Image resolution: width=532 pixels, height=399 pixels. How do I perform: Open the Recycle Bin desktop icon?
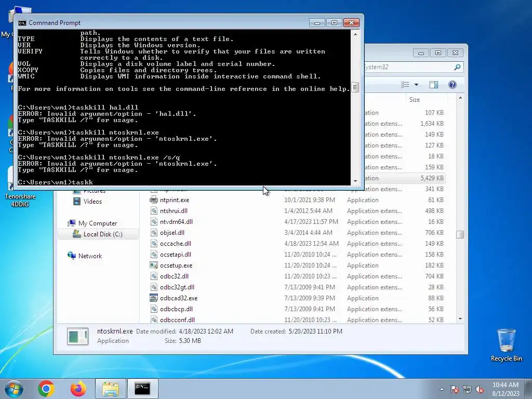[x=506, y=345]
